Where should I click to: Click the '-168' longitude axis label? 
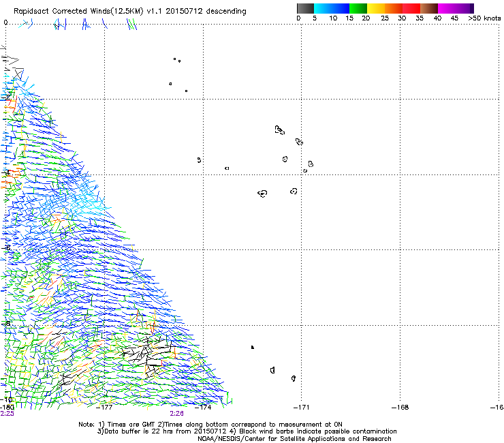pos(400,408)
